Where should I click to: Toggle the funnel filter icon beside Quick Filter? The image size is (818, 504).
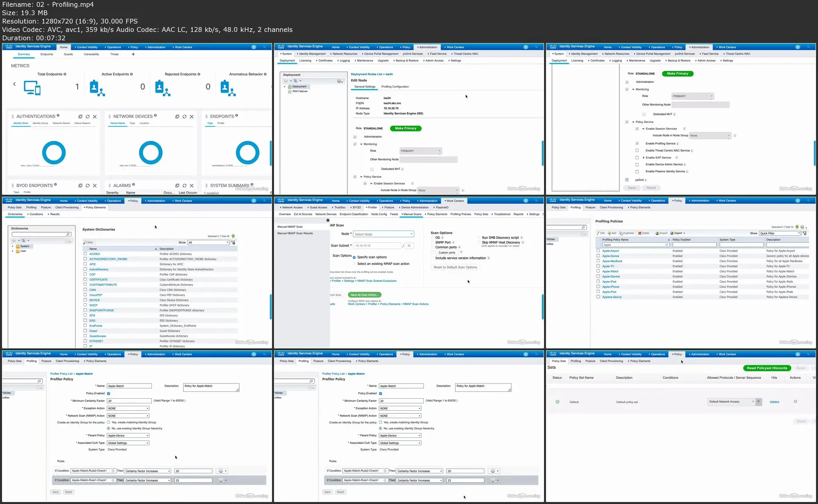click(x=805, y=233)
